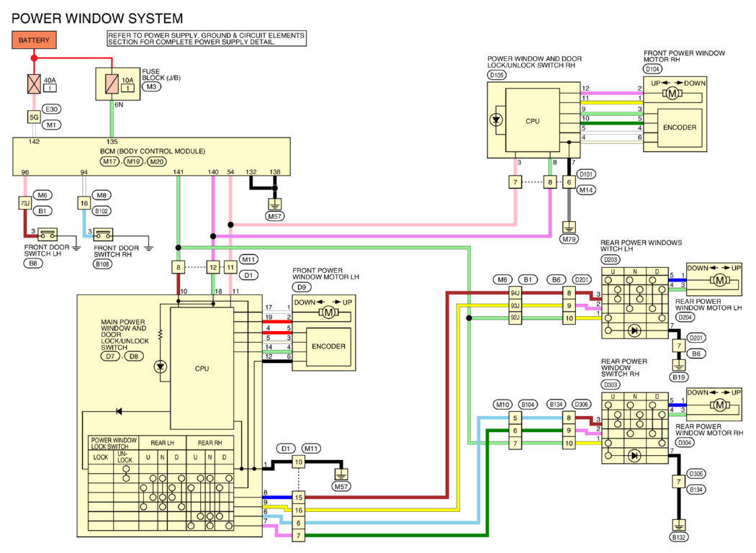Click the ENCODER block of Front Power Window Motor LH
The image size is (756, 553).
(328, 346)
